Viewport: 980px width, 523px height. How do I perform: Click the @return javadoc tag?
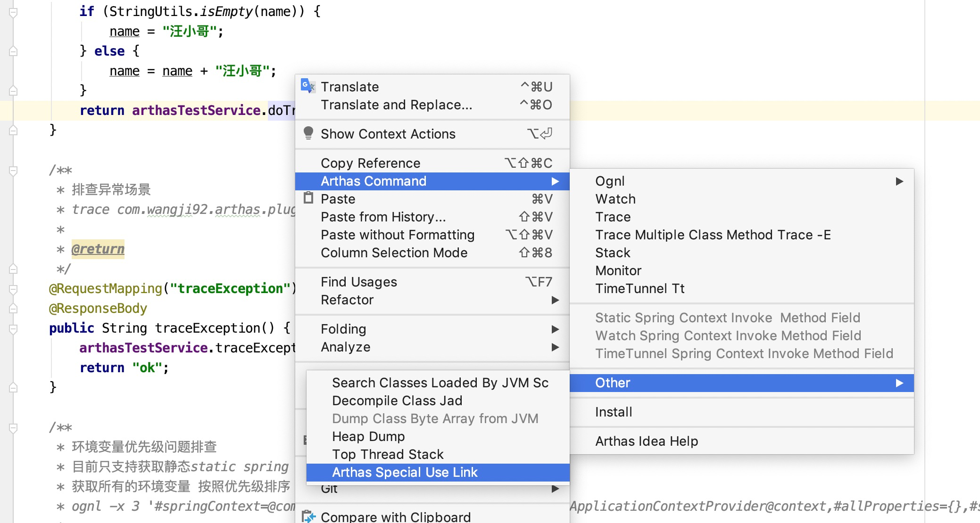click(x=98, y=249)
